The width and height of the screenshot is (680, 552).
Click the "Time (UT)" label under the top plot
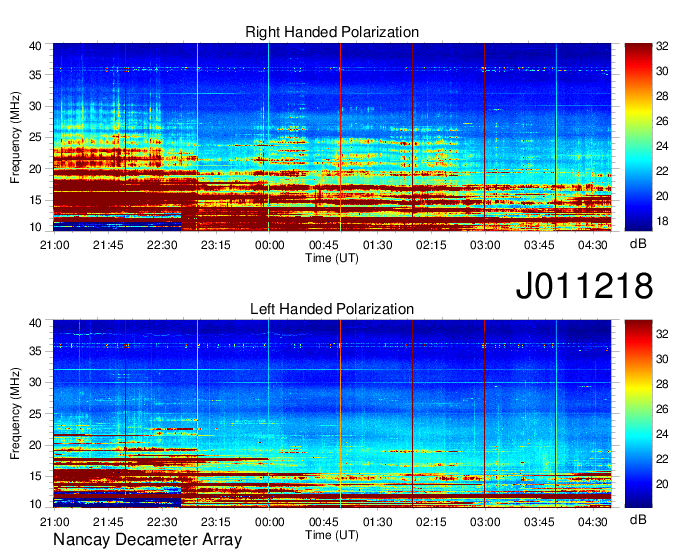(332, 258)
